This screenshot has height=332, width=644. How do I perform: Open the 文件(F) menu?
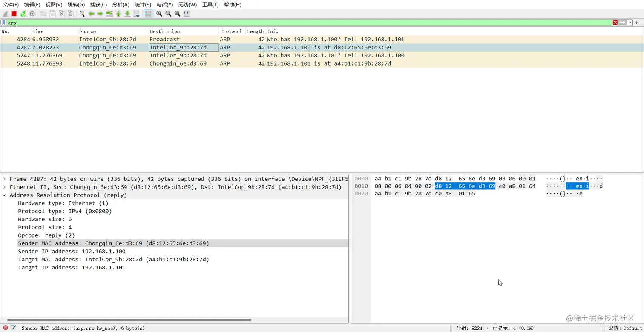coord(11,5)
